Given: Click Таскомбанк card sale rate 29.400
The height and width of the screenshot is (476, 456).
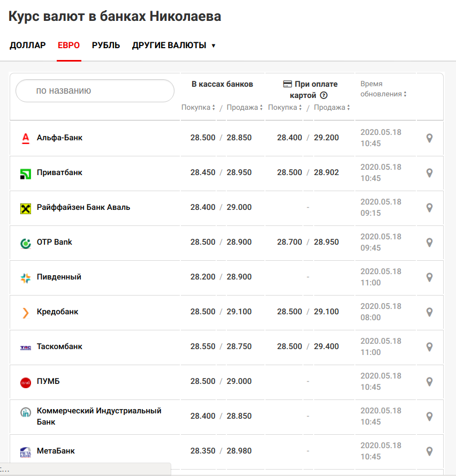Looking at the screenshot, I should 326,346.
